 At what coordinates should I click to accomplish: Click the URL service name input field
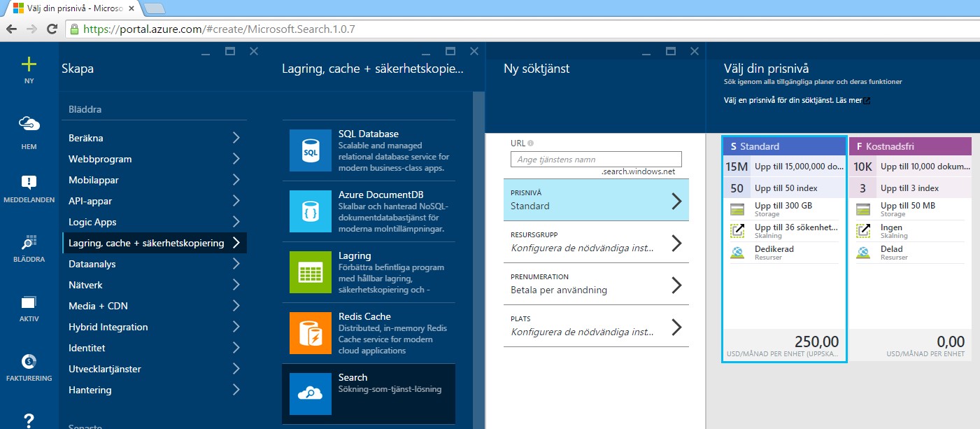click(596, 159)
